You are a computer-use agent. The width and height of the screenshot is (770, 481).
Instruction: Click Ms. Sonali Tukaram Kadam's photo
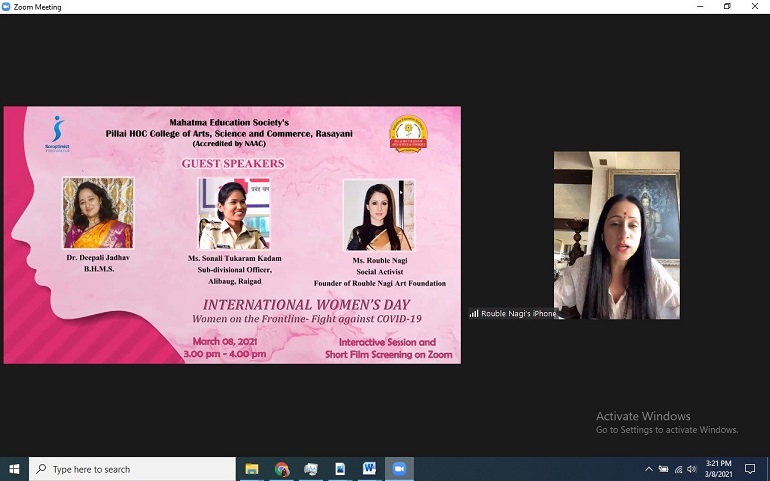pos(234,214)
